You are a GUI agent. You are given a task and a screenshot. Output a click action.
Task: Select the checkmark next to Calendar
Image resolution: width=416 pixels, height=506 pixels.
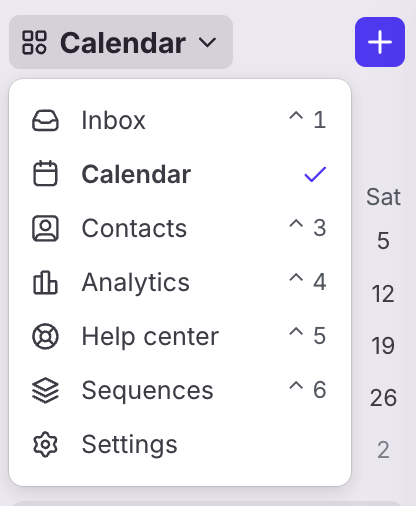[315, 174]
